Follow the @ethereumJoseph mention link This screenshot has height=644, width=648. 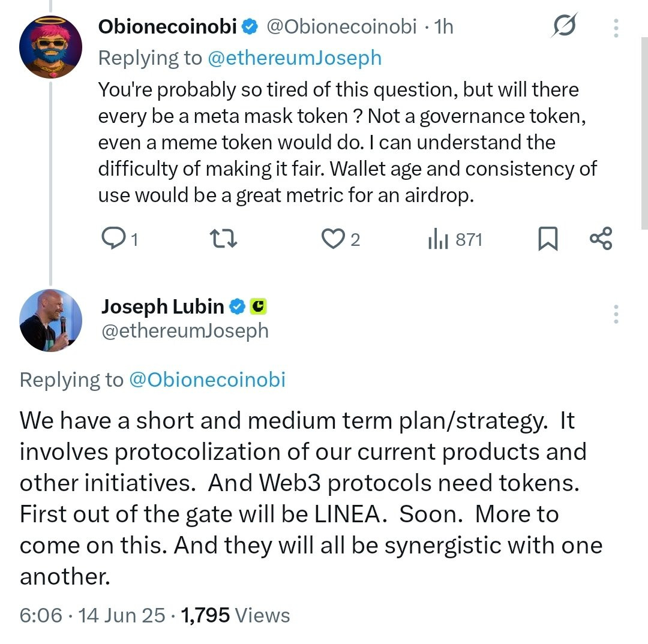294,58
